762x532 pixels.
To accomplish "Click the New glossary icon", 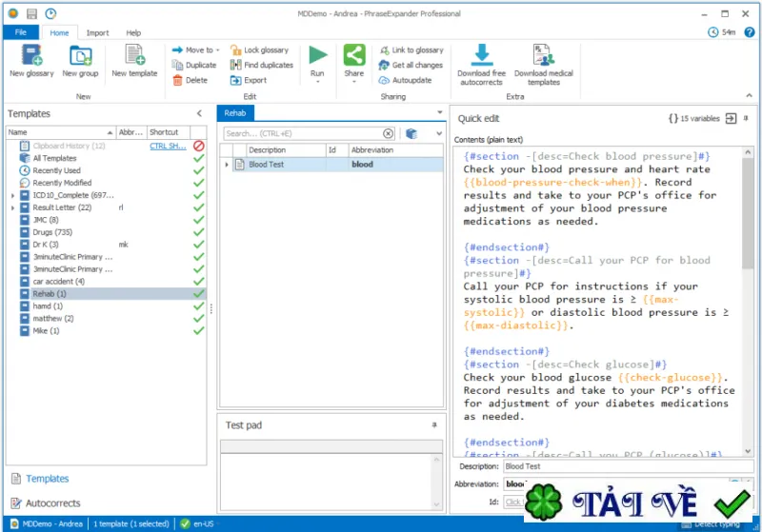I will [x=31, y=55].
